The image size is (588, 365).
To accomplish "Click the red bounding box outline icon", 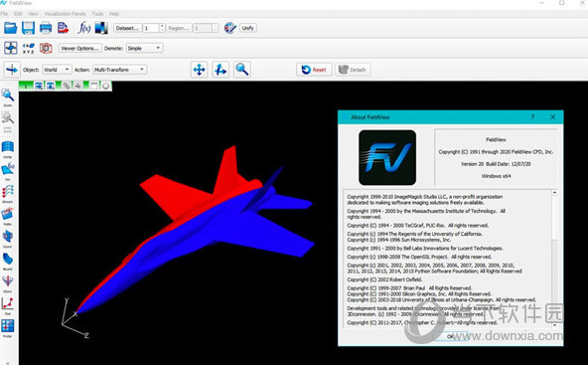I will (x=46, y=48).
